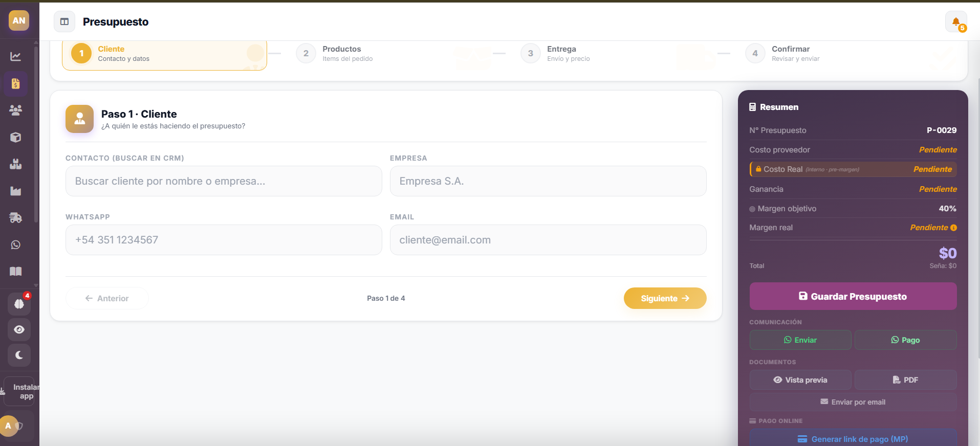980x446 pixels.
Task: Open the single box product icon
Action: coord(16,137)
